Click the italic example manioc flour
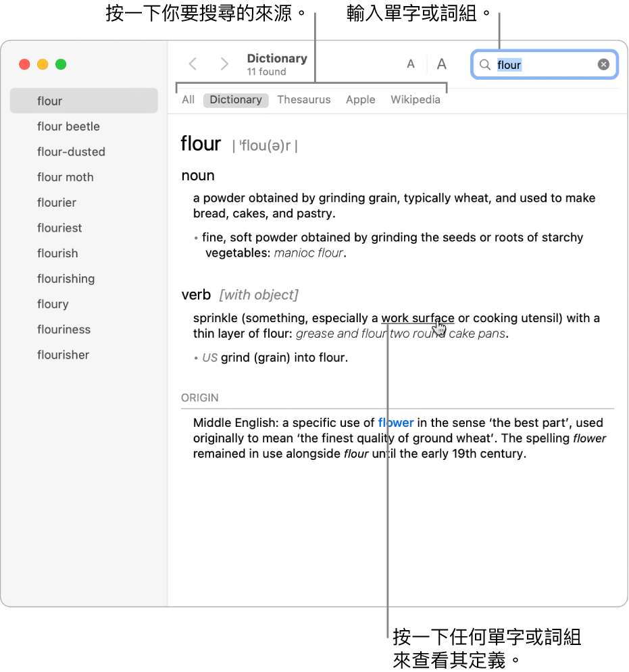 coord(309,253)
